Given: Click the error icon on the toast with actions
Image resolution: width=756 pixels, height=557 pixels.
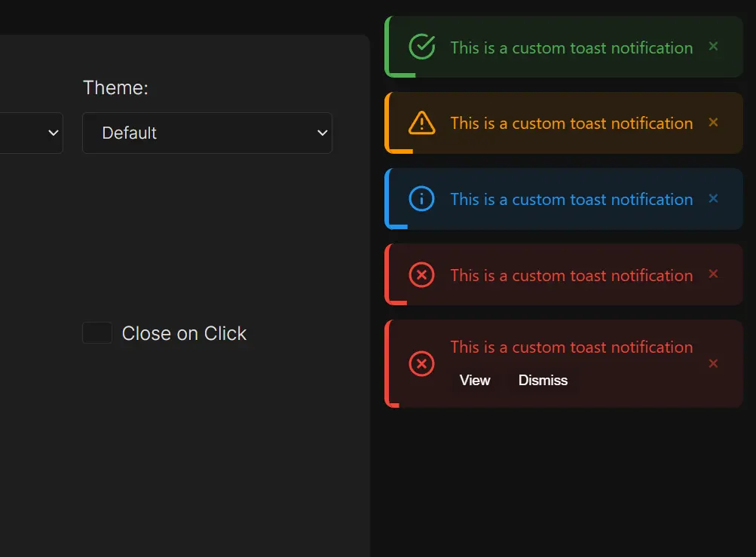Looking at the screenshot, I should coord(421,364).
